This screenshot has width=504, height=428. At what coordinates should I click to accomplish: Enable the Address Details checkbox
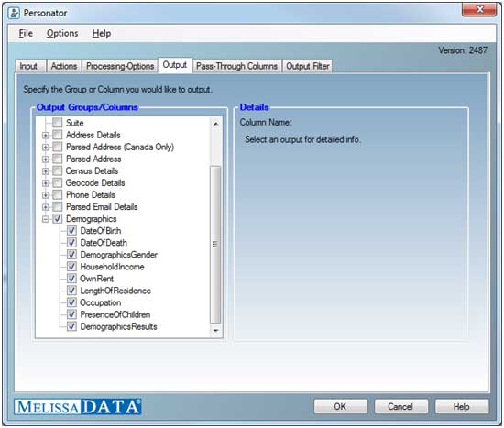pyautogui.click(x=57, y=135)
